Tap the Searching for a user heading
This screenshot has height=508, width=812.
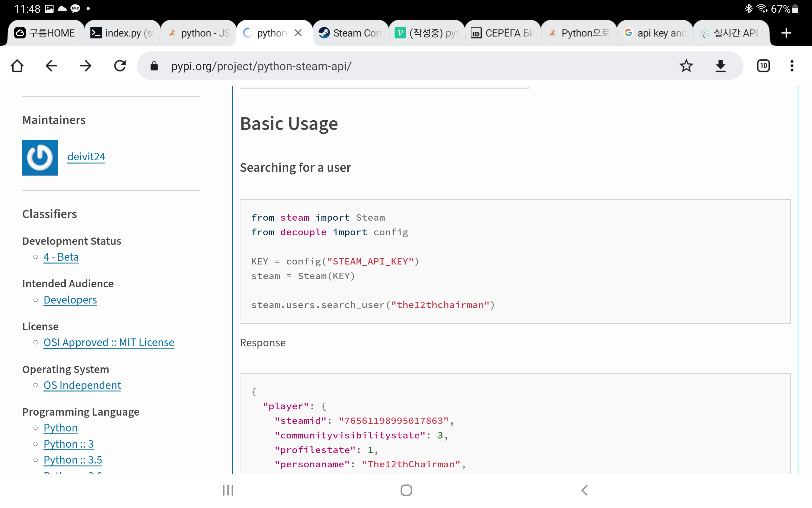(x=295, y=167)
